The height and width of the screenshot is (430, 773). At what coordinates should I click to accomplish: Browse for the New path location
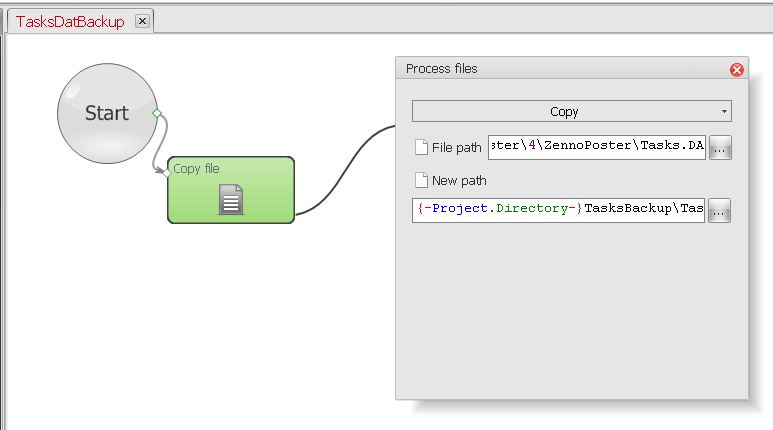pos(720,211)
